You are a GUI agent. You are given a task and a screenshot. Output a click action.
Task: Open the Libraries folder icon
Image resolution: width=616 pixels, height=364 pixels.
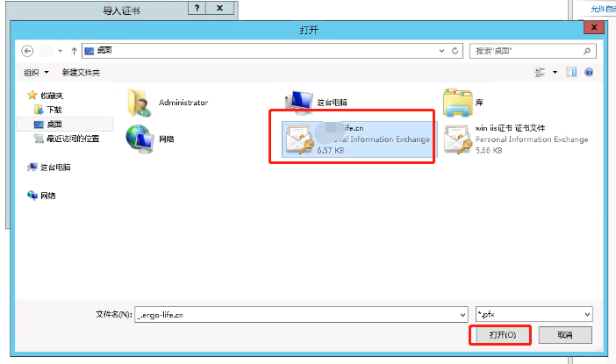458,103
